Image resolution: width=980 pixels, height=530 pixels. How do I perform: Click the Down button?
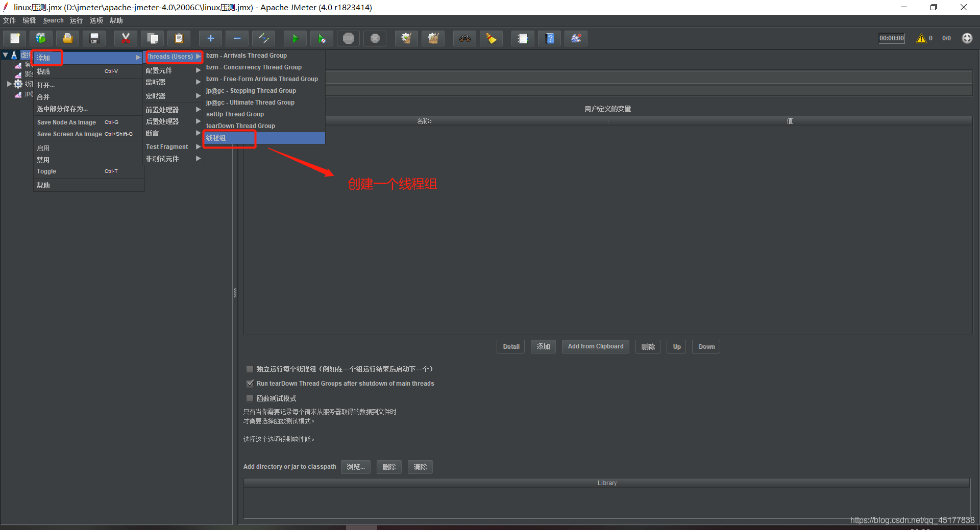click(706, 346)
